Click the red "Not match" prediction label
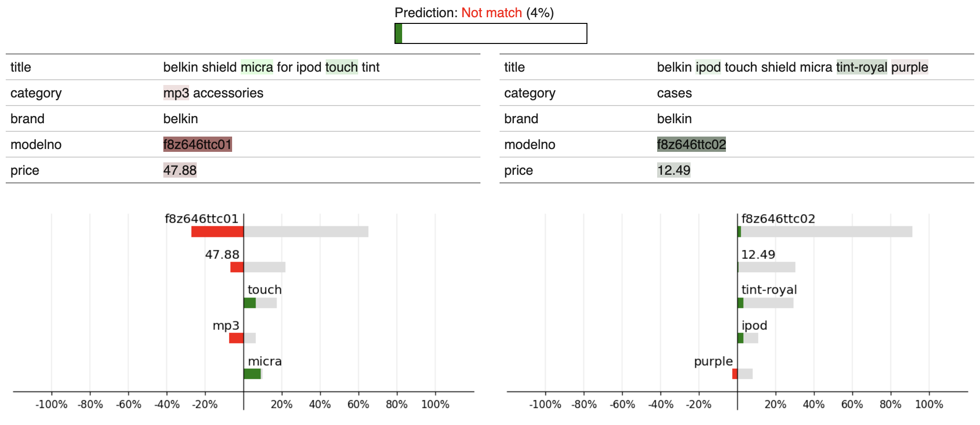 (x=491, y=13)
